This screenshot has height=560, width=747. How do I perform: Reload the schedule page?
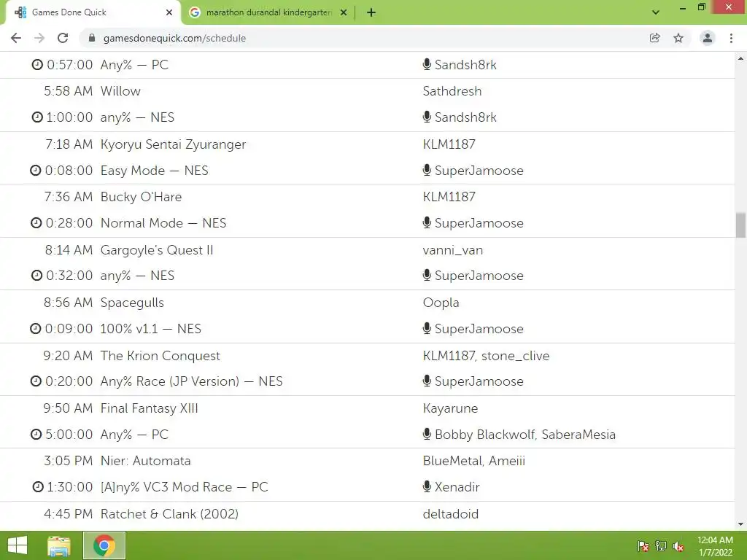[63, 38]
